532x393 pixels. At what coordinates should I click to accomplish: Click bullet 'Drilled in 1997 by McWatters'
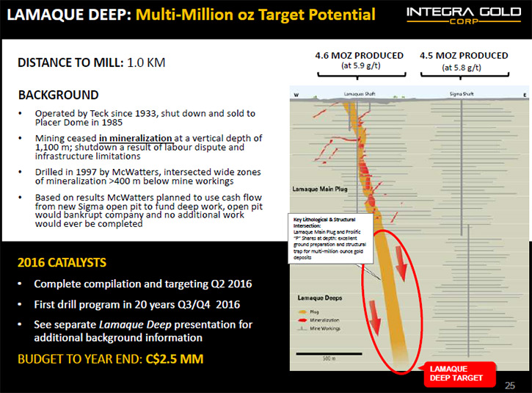point(148,176)
